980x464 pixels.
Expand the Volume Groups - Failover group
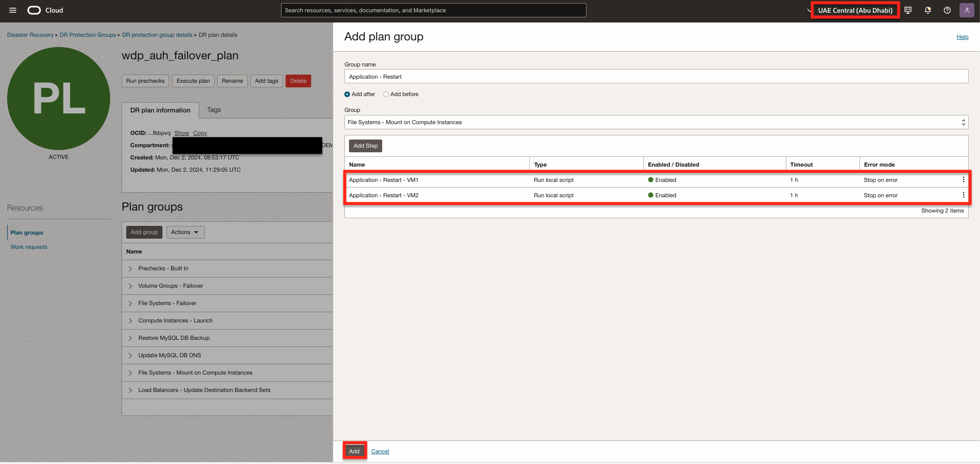click(130, 286)
